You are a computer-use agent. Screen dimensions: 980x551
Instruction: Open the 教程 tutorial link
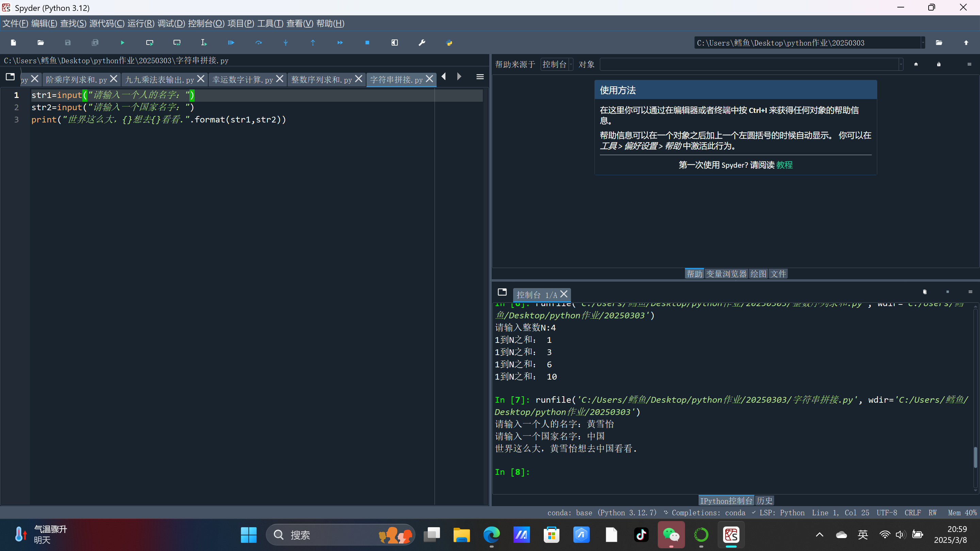coord(784,165)
